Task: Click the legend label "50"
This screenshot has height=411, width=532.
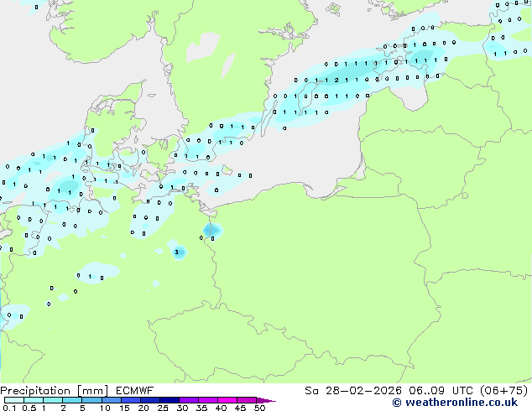Action: click(259, 408)
